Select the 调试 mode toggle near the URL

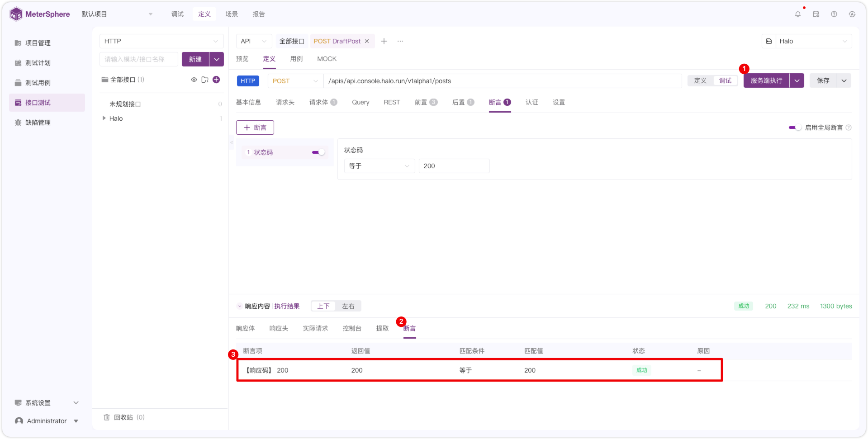[x=725, y=80]
